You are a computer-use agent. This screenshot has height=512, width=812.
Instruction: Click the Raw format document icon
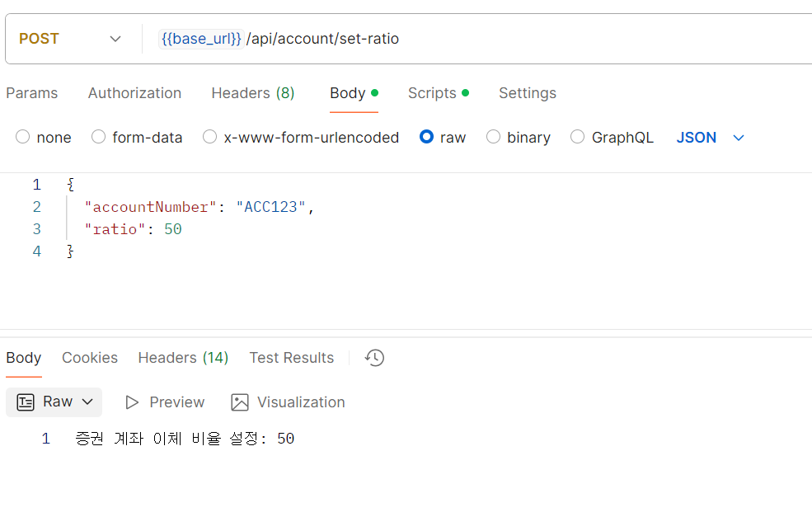point(26,402)
